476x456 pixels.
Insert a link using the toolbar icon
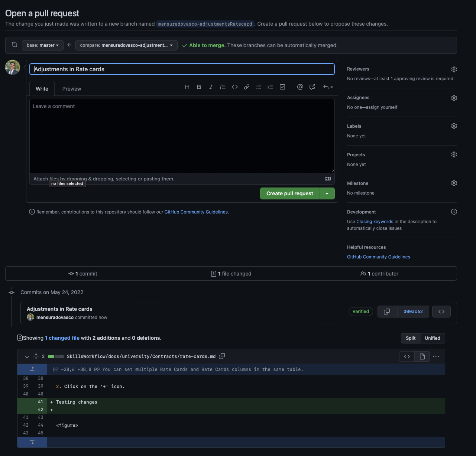pyautogui.click(x=247, y=87)
